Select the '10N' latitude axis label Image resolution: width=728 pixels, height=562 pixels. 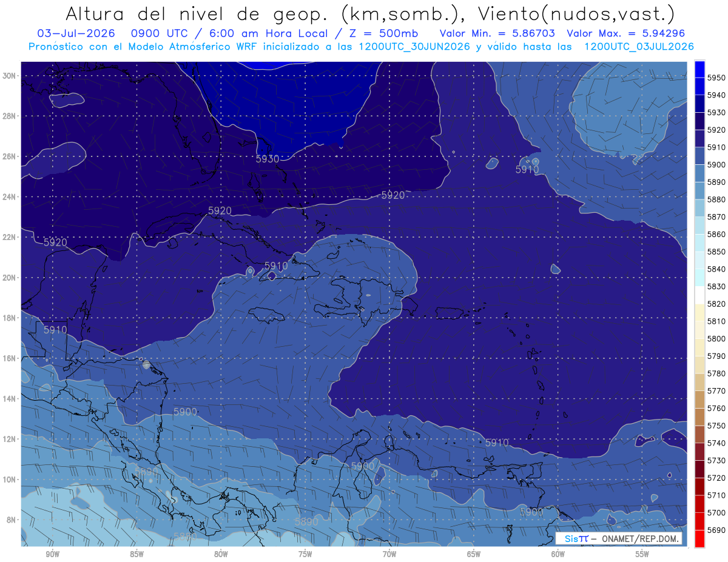click(x=10, y=480)
